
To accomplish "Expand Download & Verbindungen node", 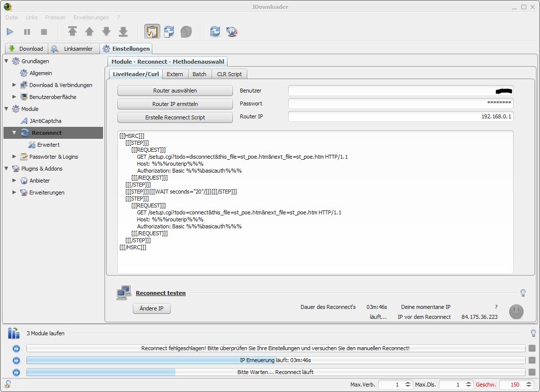I will [14, 85].
